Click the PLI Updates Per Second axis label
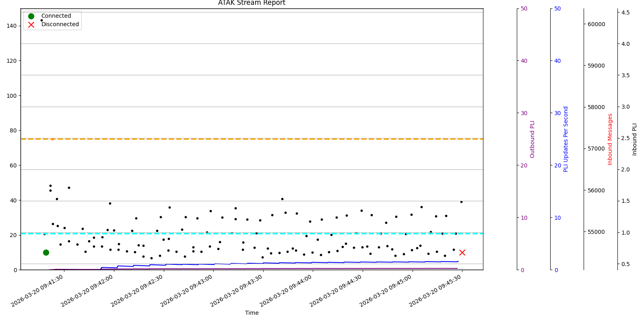The width and height of the screenshot is (644, 322). pyautogui.click(x=566, y=139)
